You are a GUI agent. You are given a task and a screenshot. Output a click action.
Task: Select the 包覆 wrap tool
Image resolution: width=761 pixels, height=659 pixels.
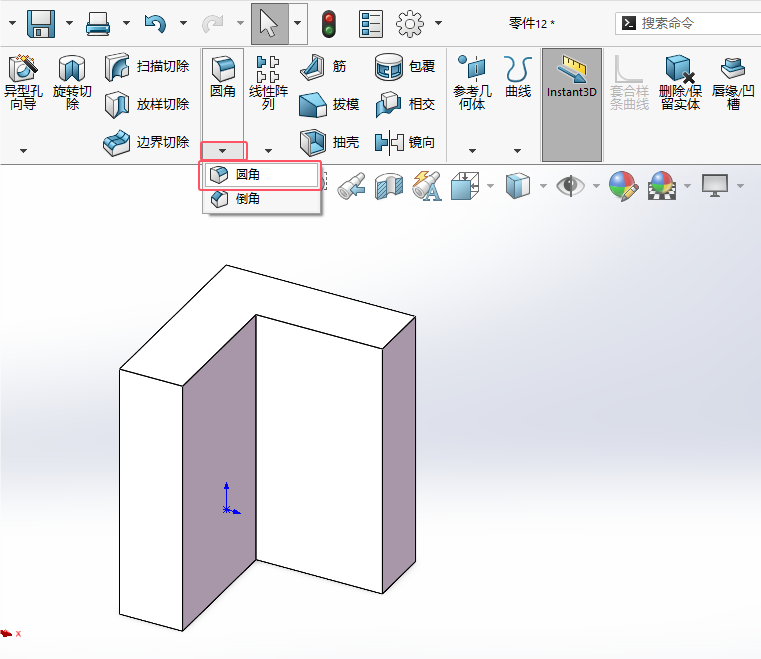pos(405,66)
